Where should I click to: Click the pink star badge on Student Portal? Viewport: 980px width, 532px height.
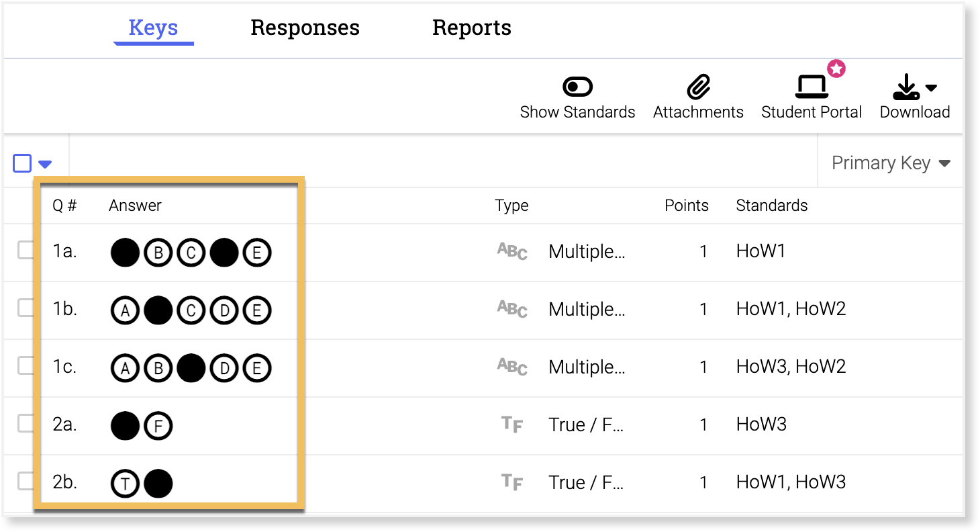(x=836, y=69)
